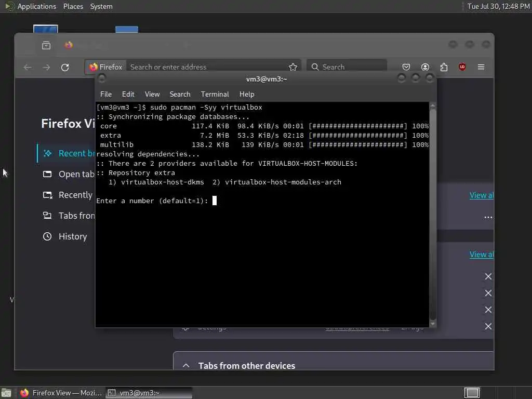Switch to Firefox View taskbar button

(60, 393)
